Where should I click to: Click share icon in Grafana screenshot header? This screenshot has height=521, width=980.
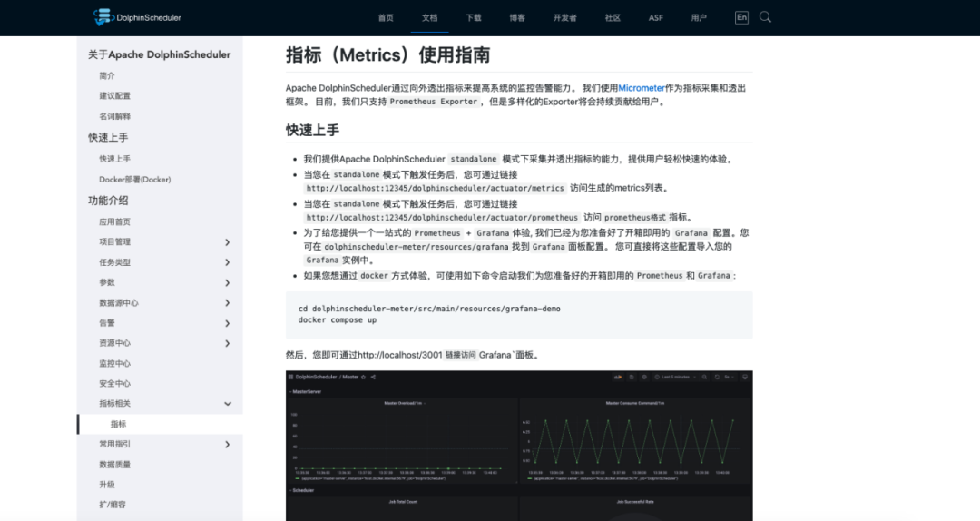click(x=373, y=378)
